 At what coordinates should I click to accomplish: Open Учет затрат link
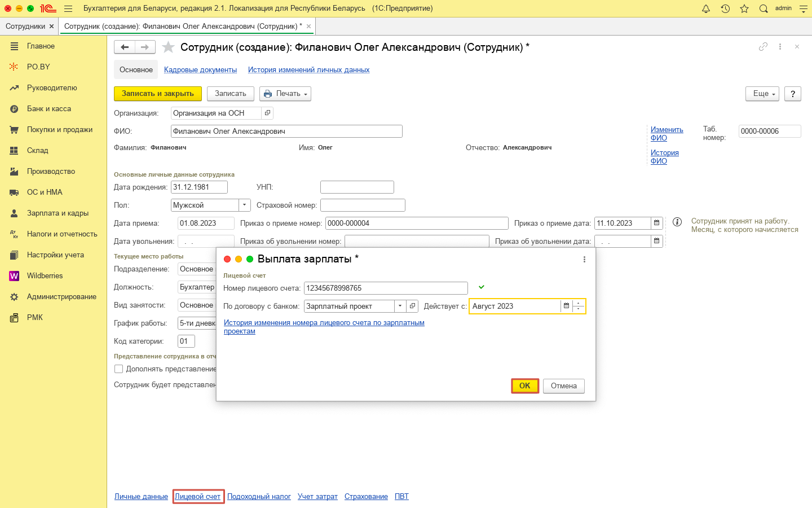pos(317,496)
